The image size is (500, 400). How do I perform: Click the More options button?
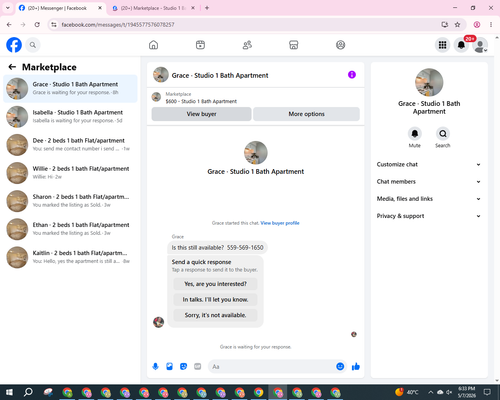point(306,114)
